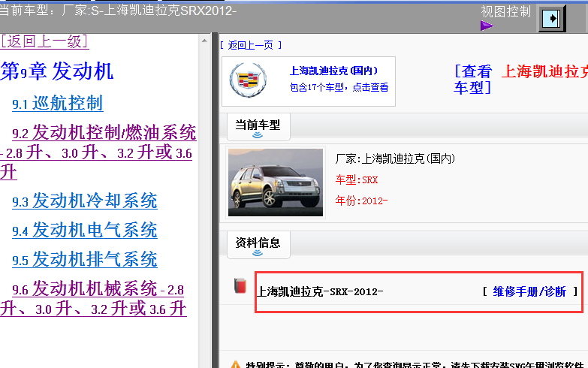The width and height of the screenshot is (588, 368).
Task: Click the red book icon beside 上海凯迪拉克-SRX-2012-
Action: 240,286
